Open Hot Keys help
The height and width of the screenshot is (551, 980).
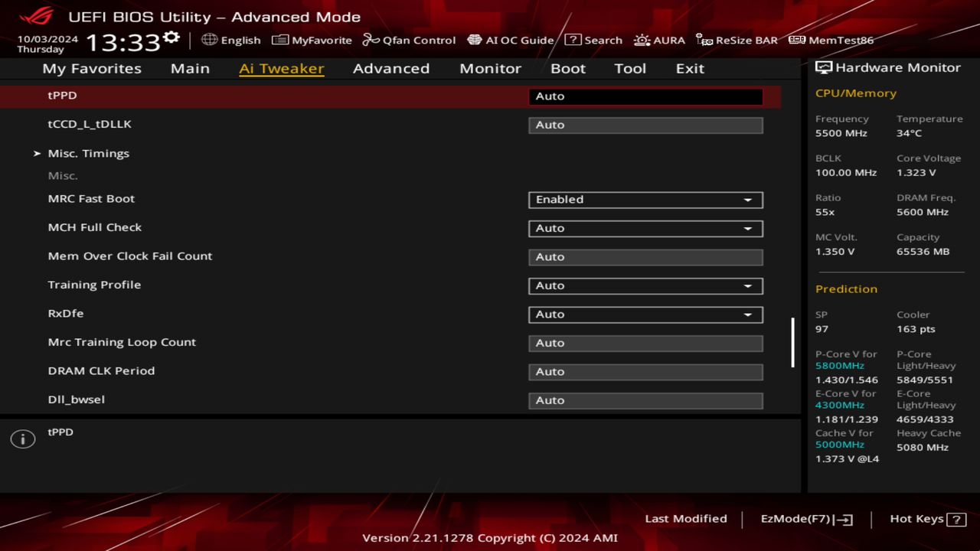click(x=928, y=519)
